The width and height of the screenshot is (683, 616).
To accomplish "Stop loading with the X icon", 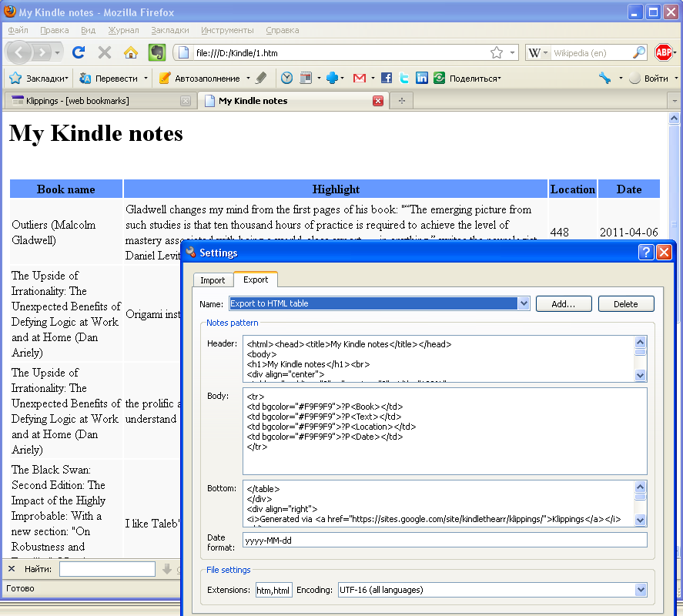I will coord(105,52).
